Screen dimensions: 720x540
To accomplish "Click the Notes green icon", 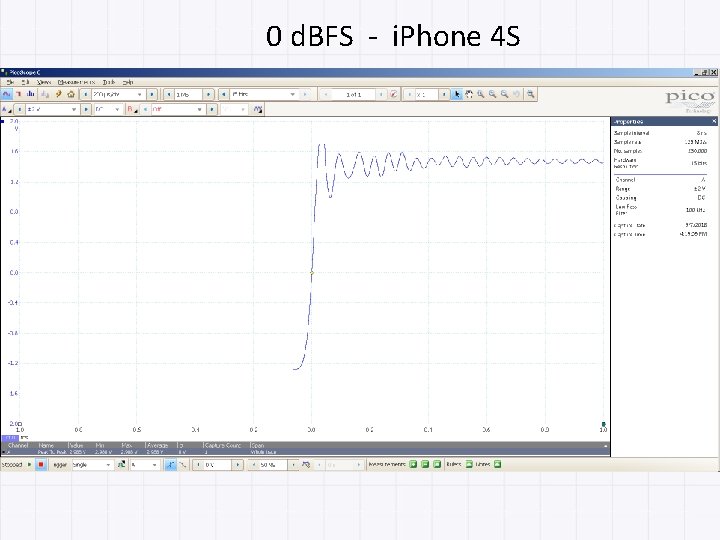I will pos(497,464).
